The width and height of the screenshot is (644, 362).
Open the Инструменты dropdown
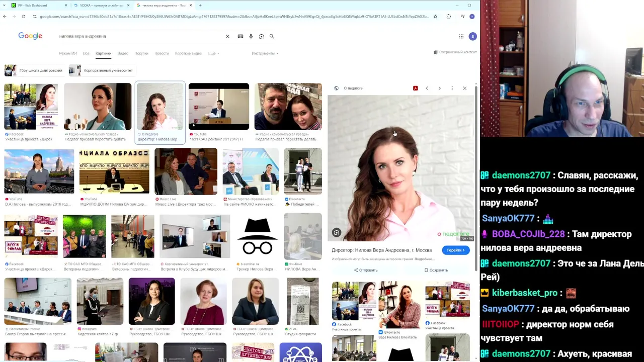tap(265, 53)
